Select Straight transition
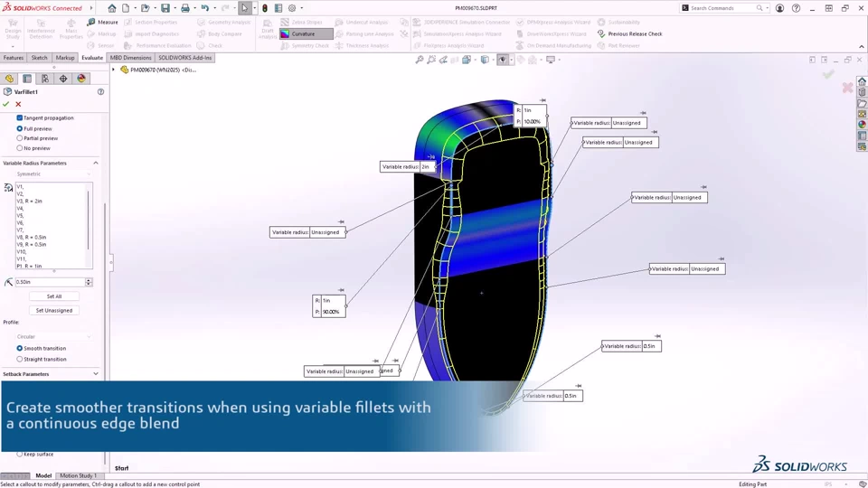The image size is (868, 488). 19,360
